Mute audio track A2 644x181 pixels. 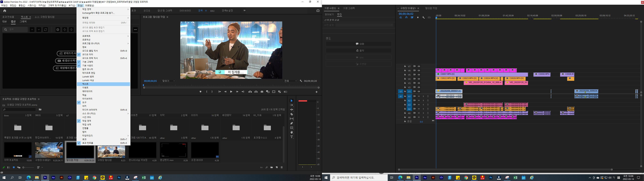(419, 101)
